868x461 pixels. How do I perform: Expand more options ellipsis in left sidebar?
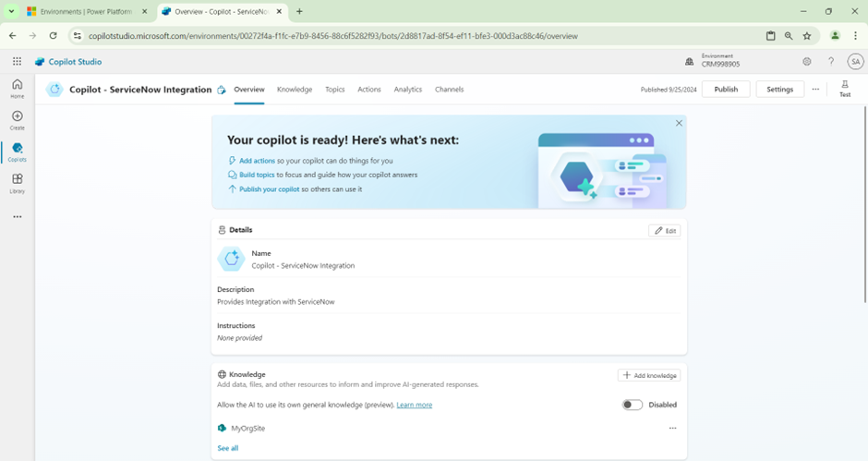coord(17,217)
